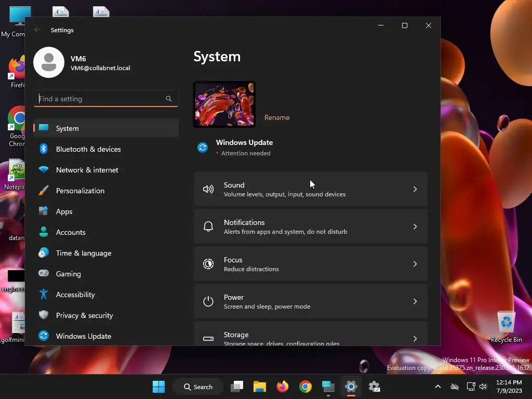The image size is (532, 399).
Task: Click the Settings back arrow
Action: [x=37, y=30]
